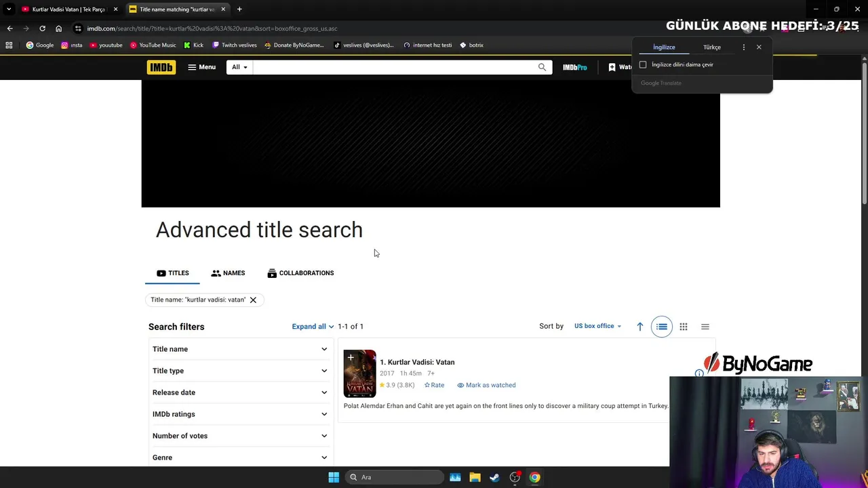Viewport: 868px width, 488px height.
Task: Click Rate star for Kurtlar Vadisi: Vatan
Action: (x=434, y=385)
